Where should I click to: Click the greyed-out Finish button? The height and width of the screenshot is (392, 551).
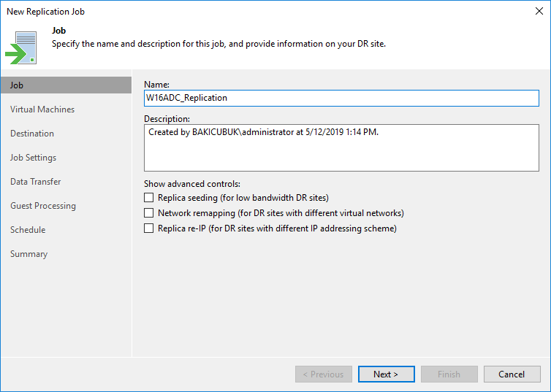[x=449, y=374]
